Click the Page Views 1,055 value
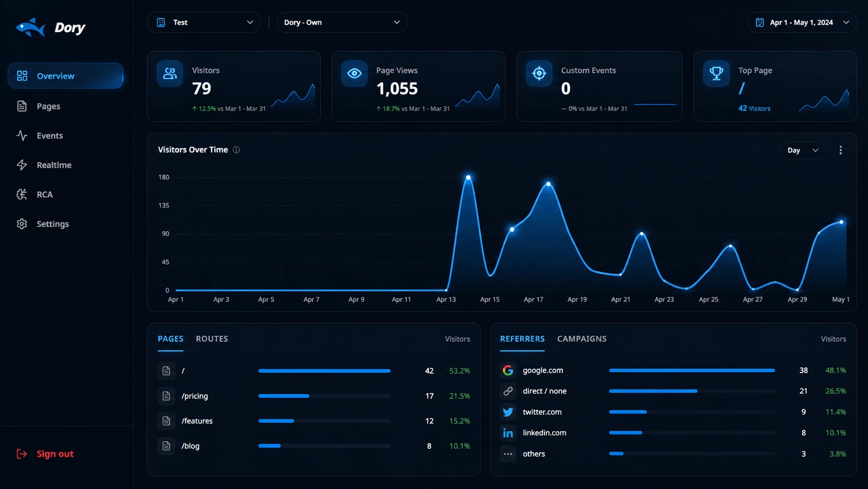Image resolution: width=868 pixels, height=489 pixels. point(397,89)
